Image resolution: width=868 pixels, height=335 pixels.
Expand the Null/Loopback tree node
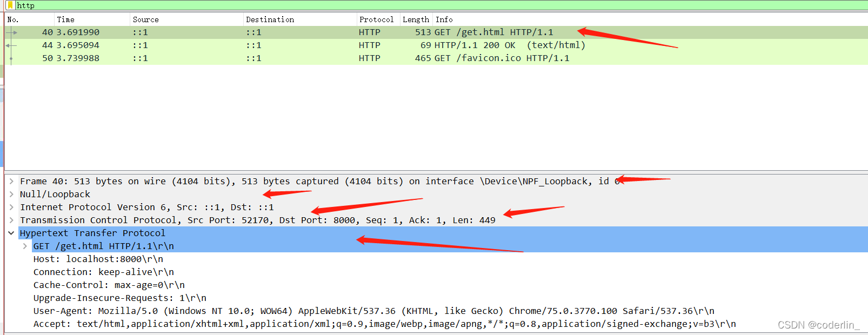point(11,195)
